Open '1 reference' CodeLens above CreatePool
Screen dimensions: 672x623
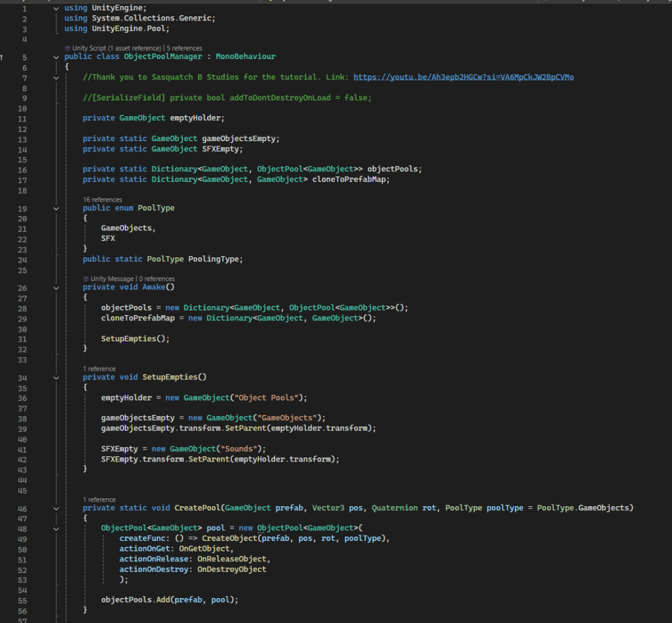click(99, 500)
